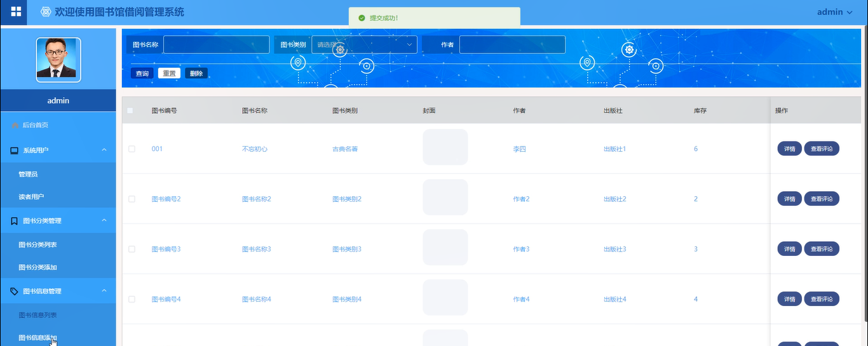
Task: Click 查看评论 for 图书名称3 row
Action: [822, 249]
